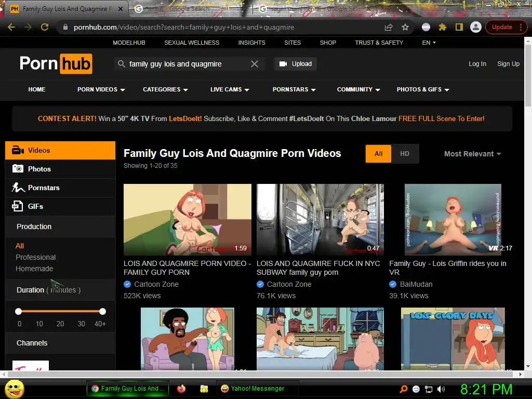Open the CONTEST ALERT banner link
The height and width of the screenshot is (399, 532).
tap(261, 119)
